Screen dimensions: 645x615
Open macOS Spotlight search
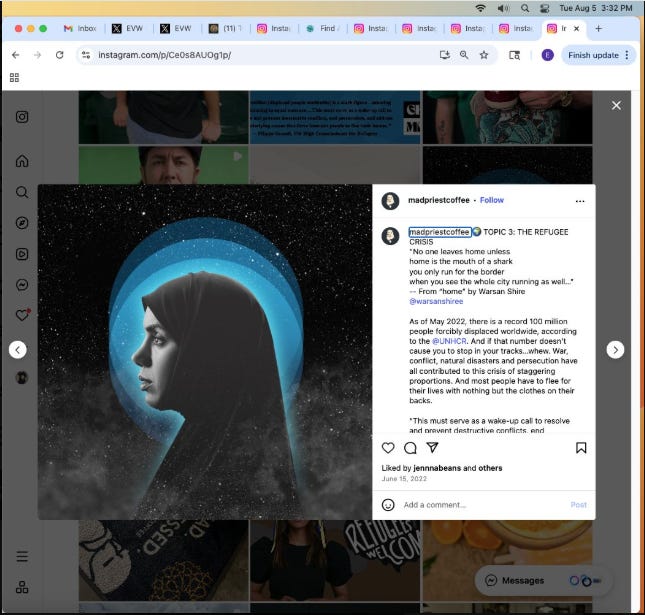pos(525,8)
